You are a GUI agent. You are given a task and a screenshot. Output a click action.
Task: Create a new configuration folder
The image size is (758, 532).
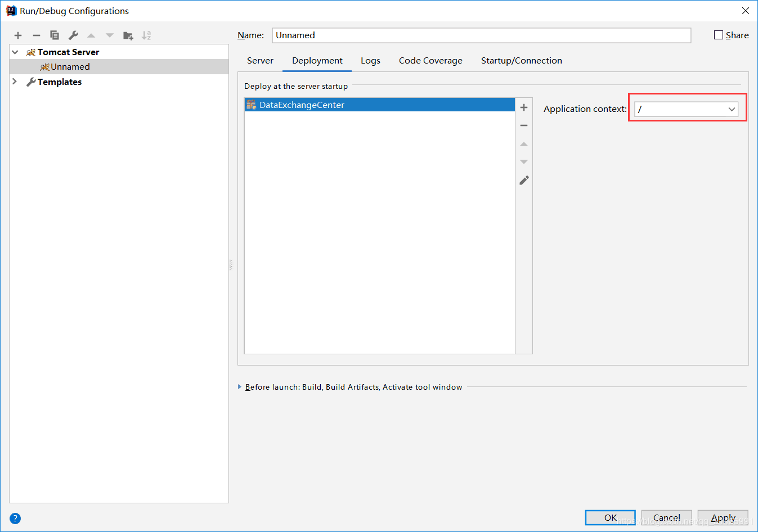point(128,35)
